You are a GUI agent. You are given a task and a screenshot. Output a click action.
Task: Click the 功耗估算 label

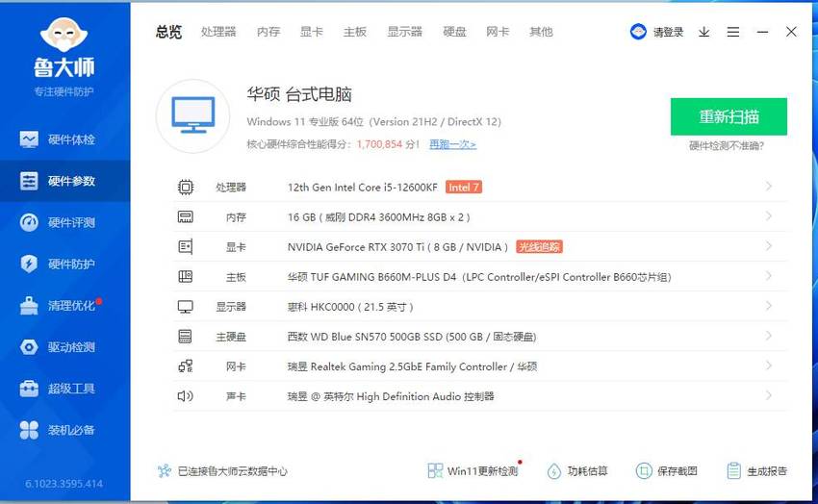tap(587, 471)
